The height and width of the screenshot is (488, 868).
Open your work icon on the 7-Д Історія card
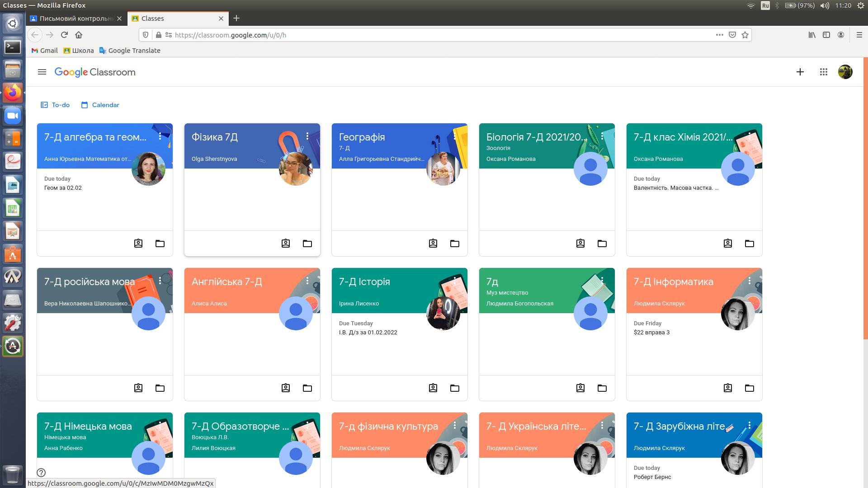433,388
